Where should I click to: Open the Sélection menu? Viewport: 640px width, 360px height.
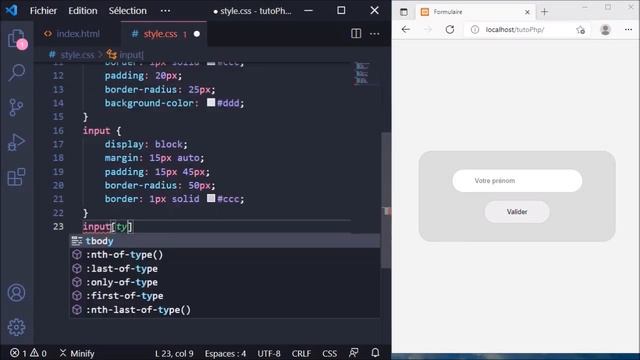[127, 11]
